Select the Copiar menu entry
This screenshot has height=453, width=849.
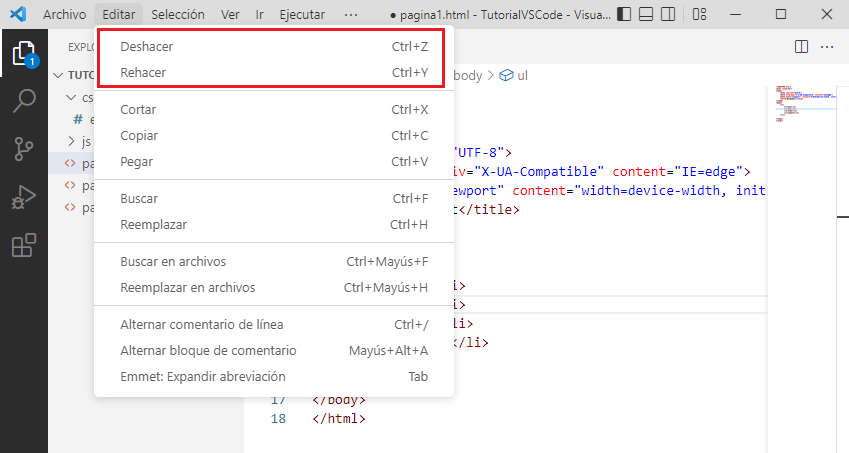tap(274, 135)
